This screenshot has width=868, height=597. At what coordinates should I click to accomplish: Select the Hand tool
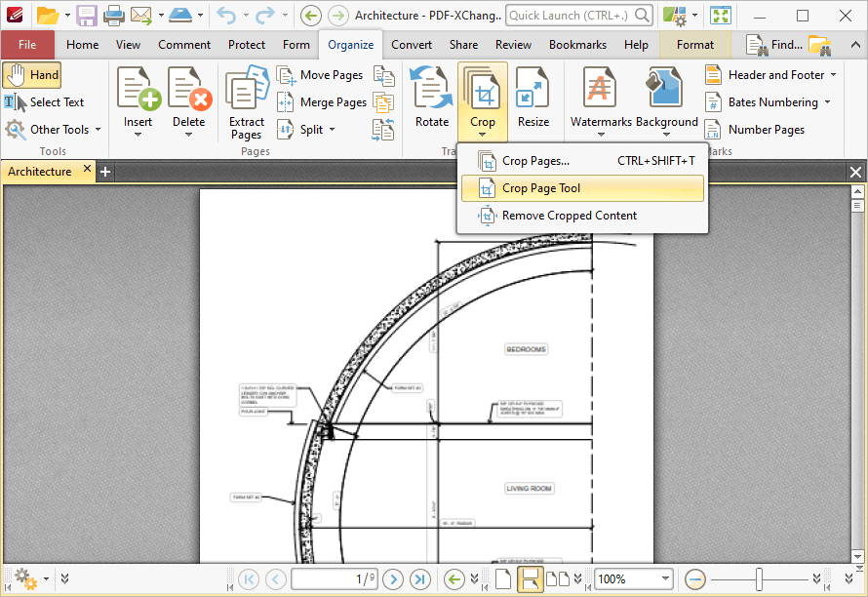[32, 74]
